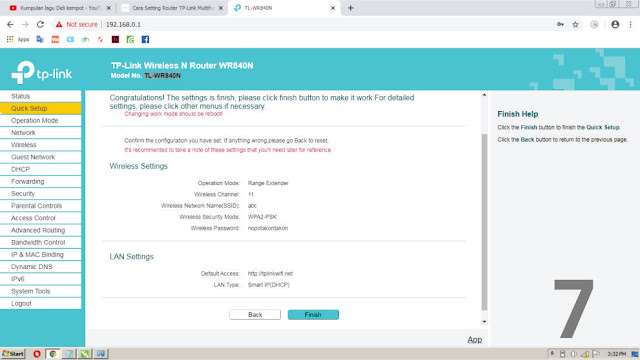Screen dimensions: 640x360
Task: Click the tp-link logo
Action: coord(41,72)
